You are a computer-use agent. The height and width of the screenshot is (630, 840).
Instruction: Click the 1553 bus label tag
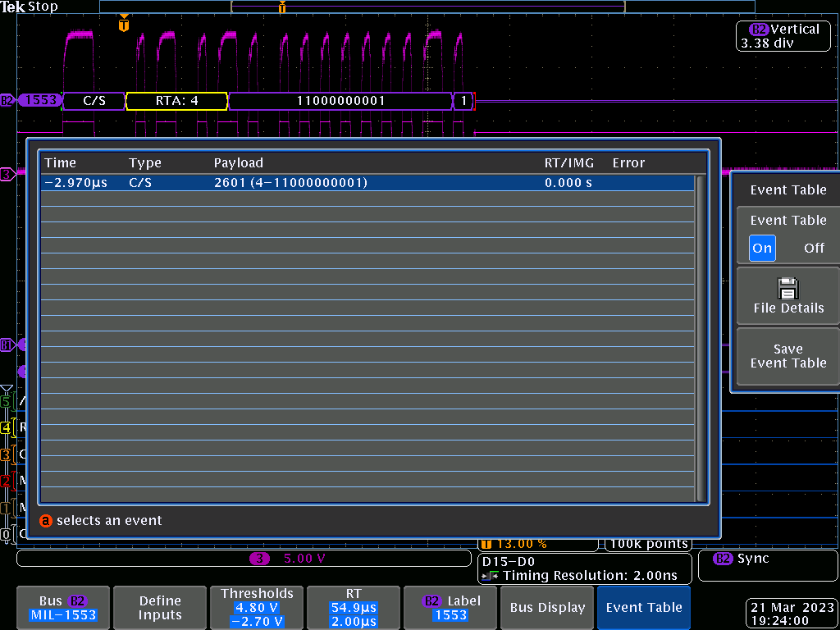[40, 100]
